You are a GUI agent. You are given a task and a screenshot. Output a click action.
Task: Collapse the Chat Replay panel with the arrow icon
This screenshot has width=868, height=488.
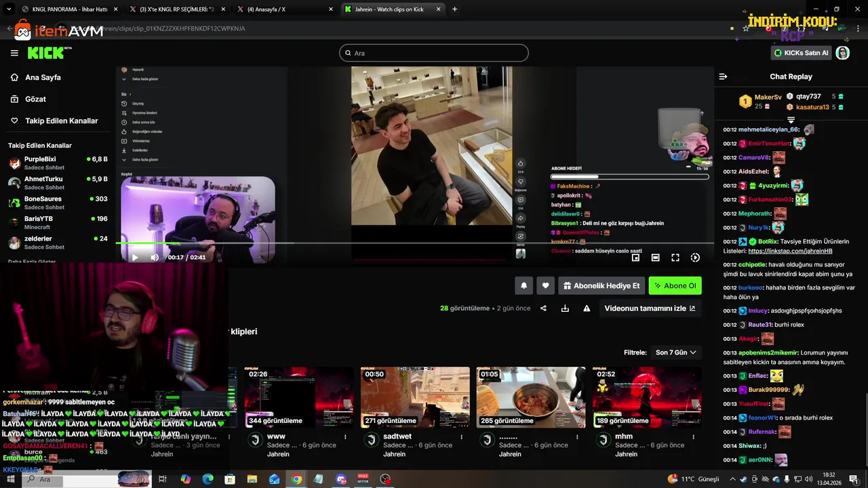click(723, 77)
